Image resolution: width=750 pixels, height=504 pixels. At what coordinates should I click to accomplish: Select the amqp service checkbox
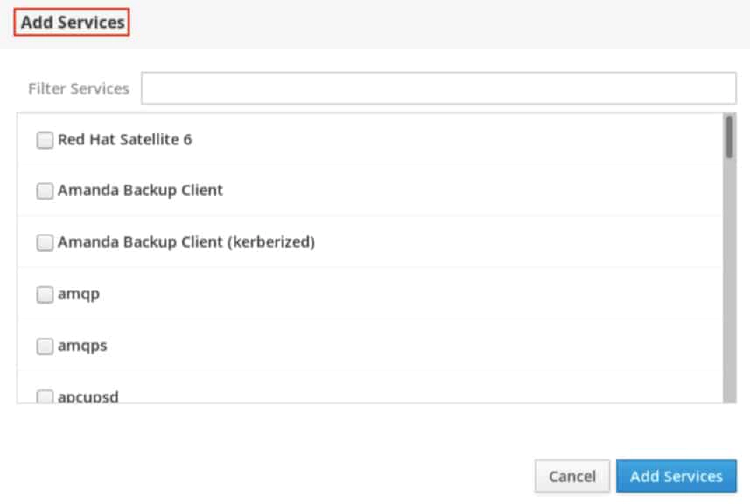pyautogui.click(x=45, y=295)
